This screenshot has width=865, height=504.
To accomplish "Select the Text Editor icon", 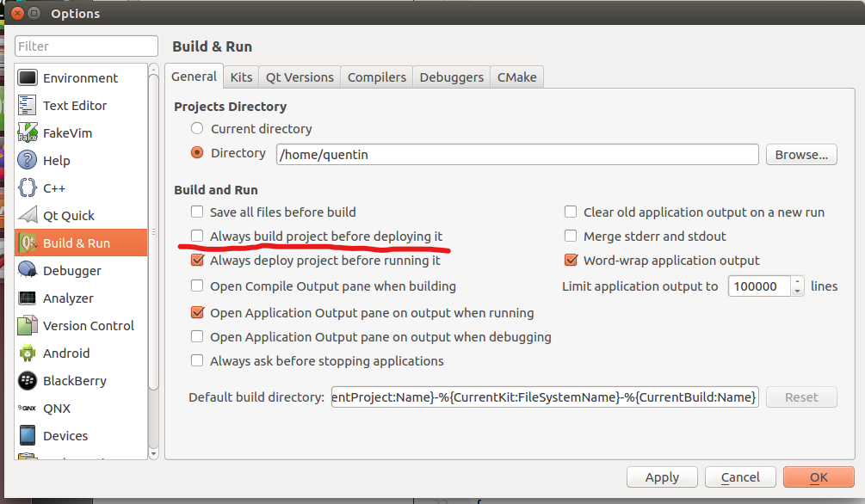I will [x=27, y=105].
